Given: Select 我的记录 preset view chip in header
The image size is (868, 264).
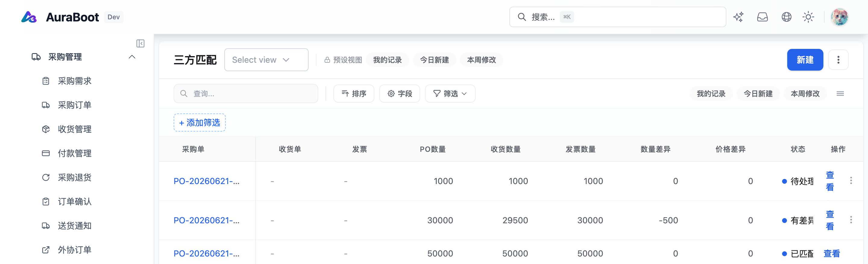Looking at the screenshot, I should (x=387, y=60).
